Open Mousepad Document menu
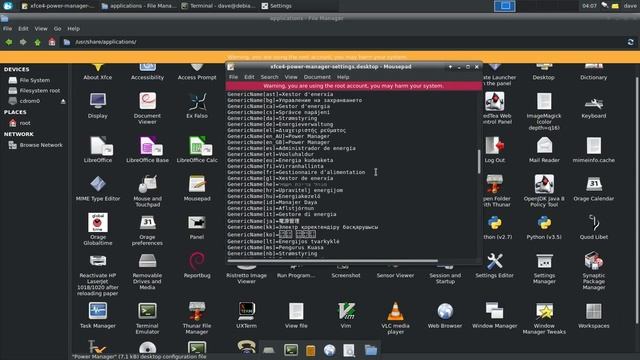Viewport: 640px width, 360px height. [x=317, y=77]
